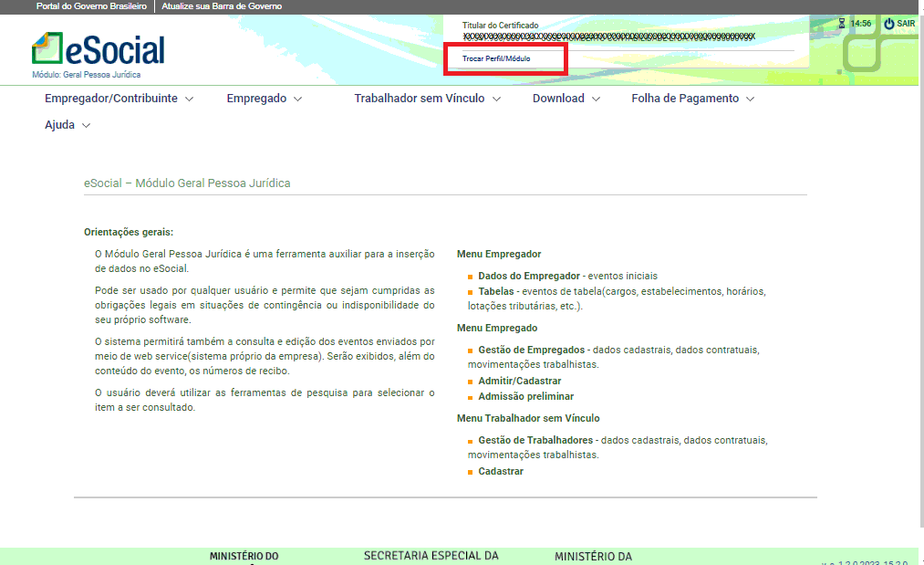Screen dimensions: 924x565
Task: Click the Tabelas item text
Action: tap(496, 291)
